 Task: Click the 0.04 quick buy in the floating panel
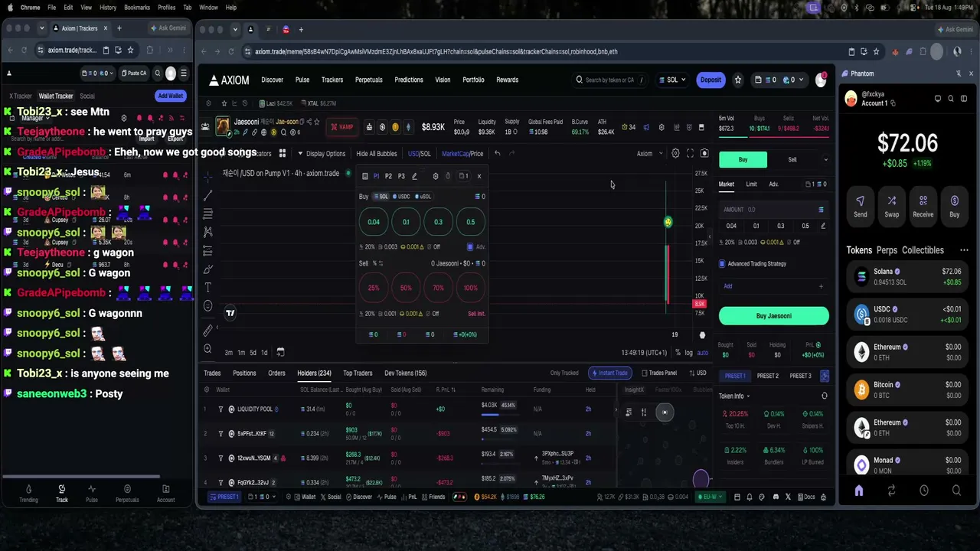pyautogui.click(x=374, y=222)
